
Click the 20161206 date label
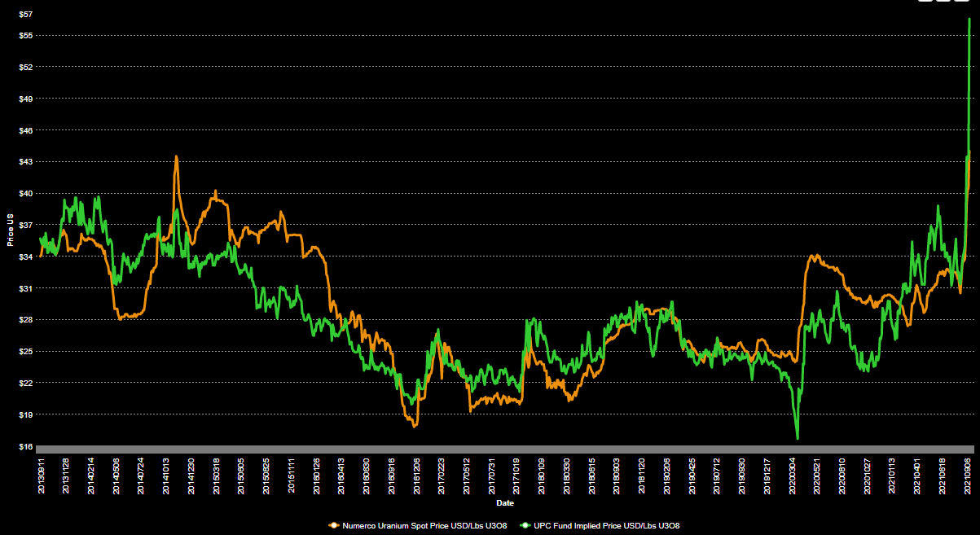tap(416, 475)
